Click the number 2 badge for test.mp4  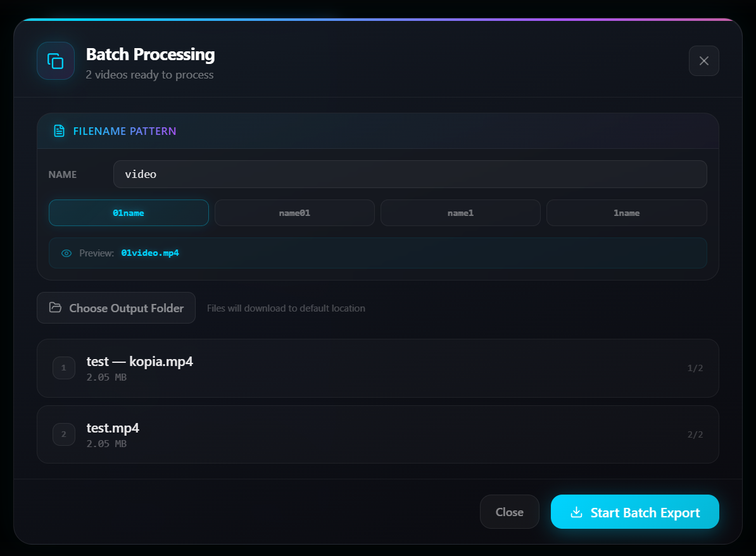click(63, 434)
